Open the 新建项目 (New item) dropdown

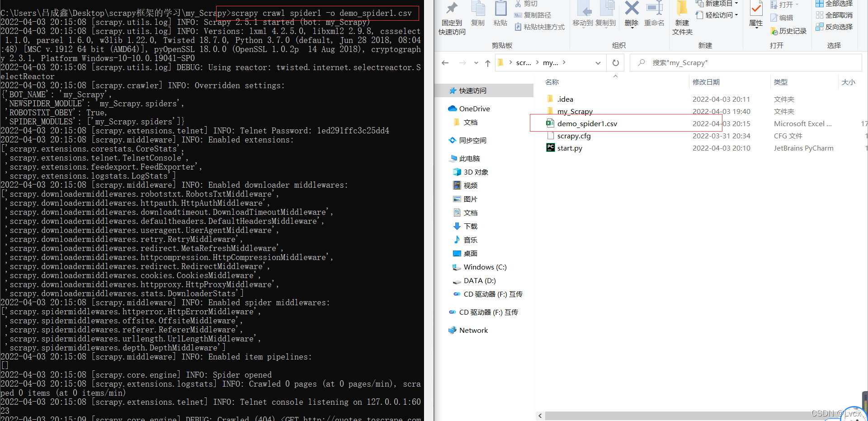tap(717, 4)
